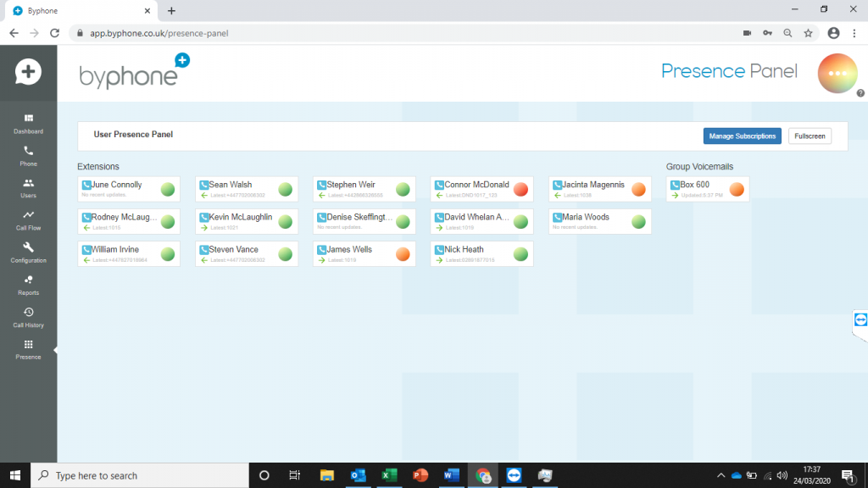Click the browser reload button
Image resolution: width=868 pixels, height=488 pixels.
[54, 33]
